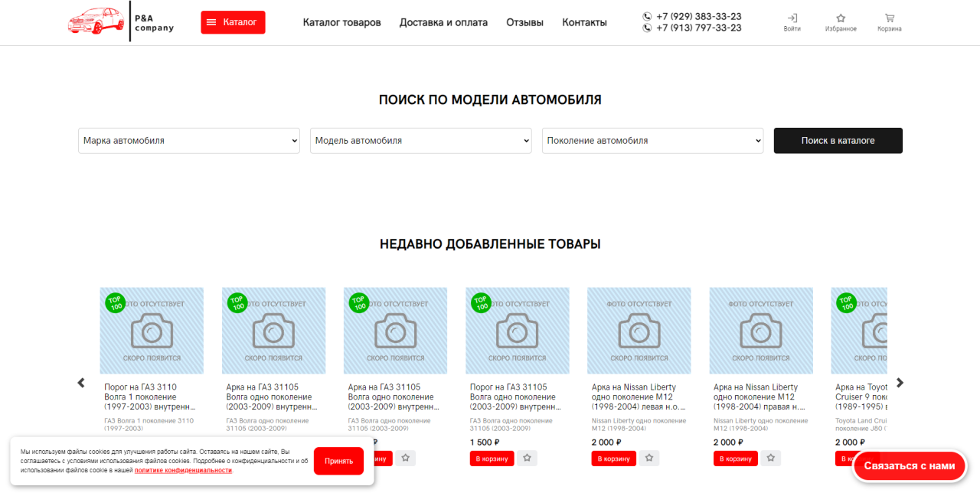Favorite the Nissan Liberty левая arch with star
980x493 pixels.
[x=649, y=458]
